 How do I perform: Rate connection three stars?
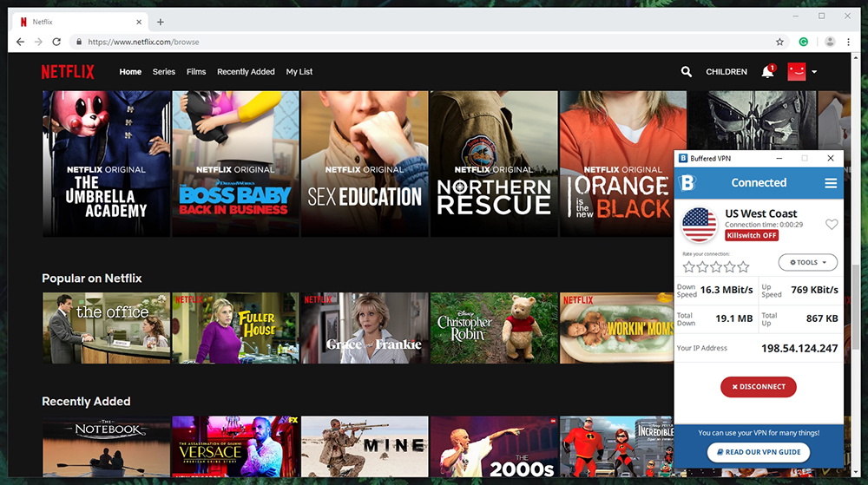(716, 267)
